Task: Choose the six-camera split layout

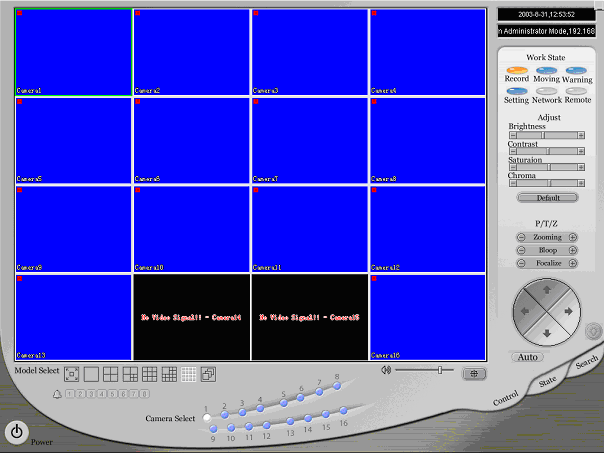Action: pyautogui.click(x=130, y=374)
